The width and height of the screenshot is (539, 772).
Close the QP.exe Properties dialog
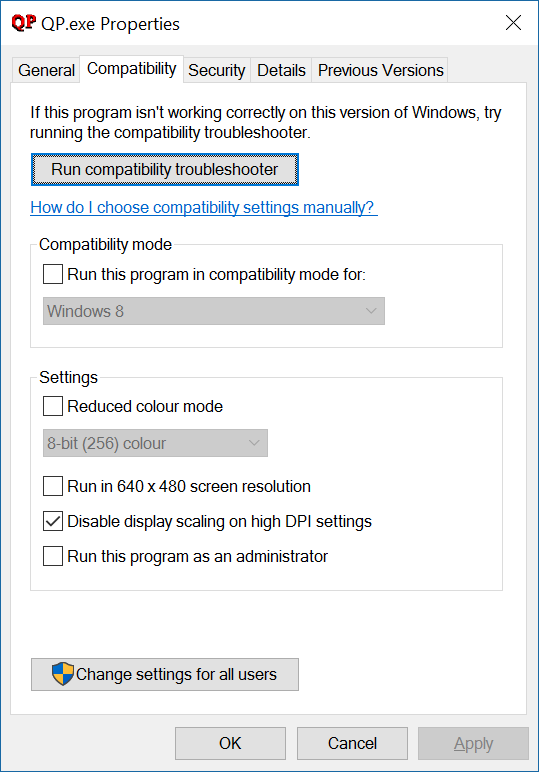[513, 23]
